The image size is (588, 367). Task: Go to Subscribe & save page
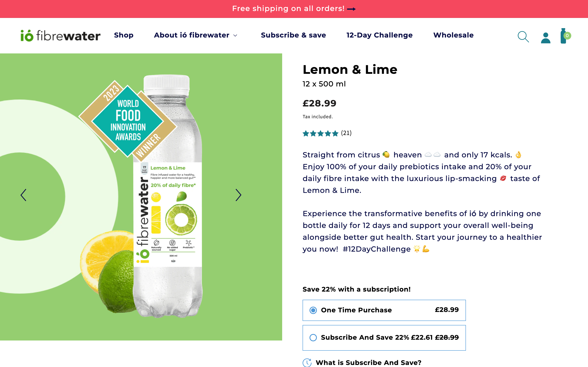[293, 35]
